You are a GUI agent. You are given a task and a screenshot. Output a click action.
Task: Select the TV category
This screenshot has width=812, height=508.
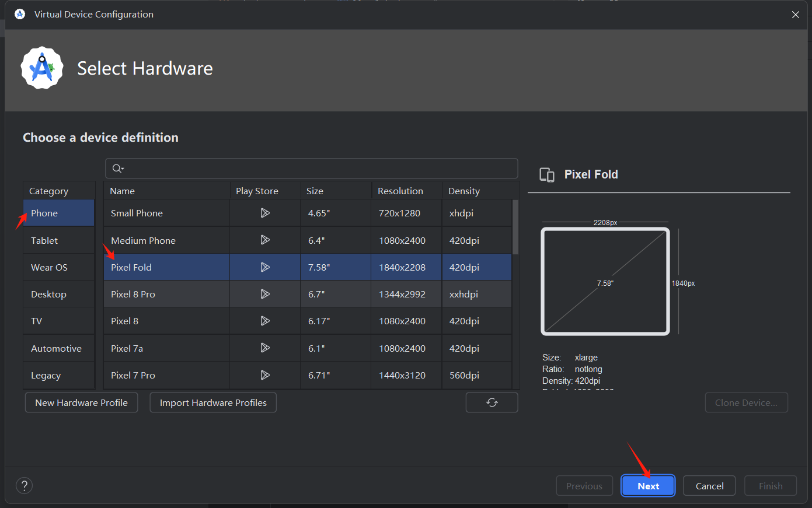[x=59, y=321]
